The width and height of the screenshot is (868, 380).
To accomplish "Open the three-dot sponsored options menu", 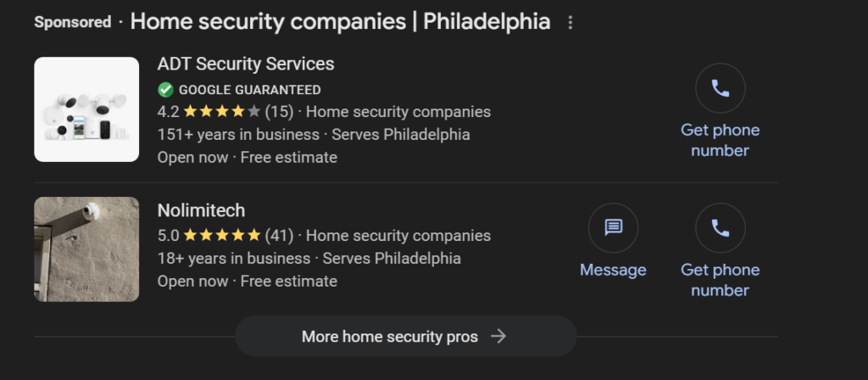I will pos(570,23).
